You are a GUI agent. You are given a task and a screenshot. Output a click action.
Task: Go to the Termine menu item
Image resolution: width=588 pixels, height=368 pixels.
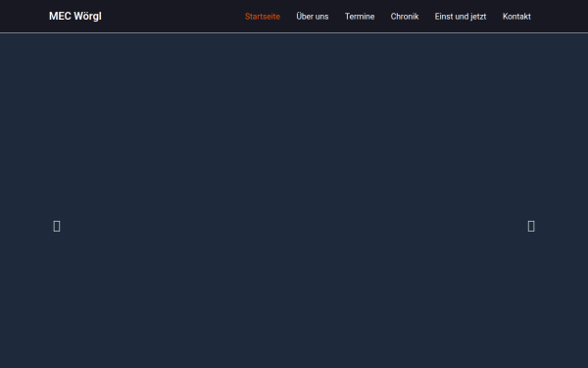pos(360,17)
